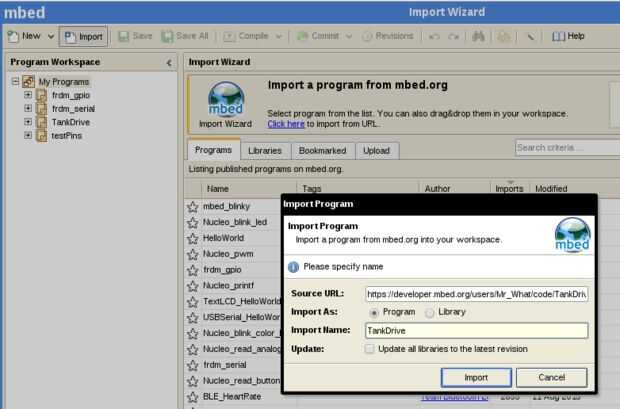Bookmark star for HelloWorld
This screenshot has width=620, height=409.
pos(193,238)
